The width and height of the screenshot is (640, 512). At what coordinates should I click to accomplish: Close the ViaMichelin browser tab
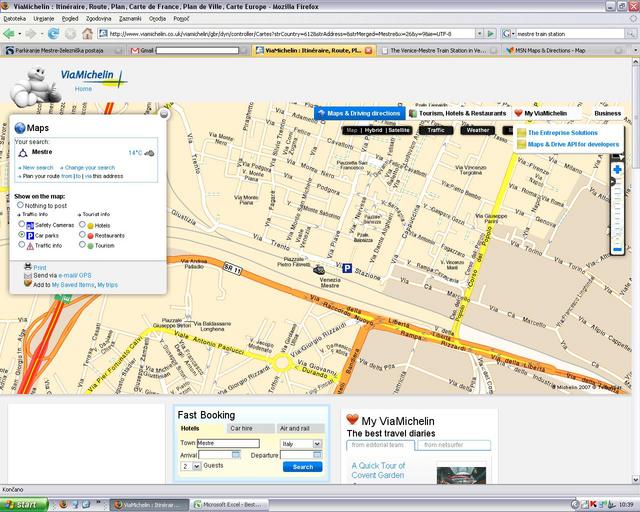tap(368, 51)
